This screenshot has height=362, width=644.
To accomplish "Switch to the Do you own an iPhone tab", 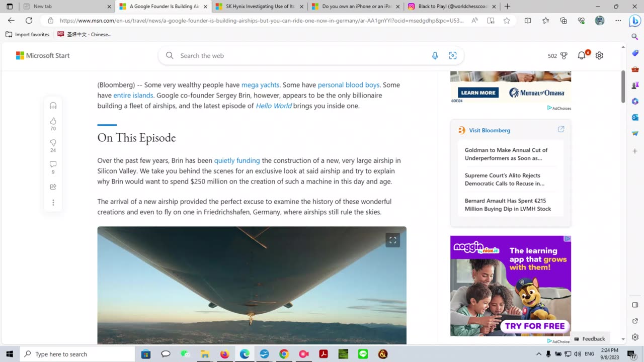I will pos(356,7).
